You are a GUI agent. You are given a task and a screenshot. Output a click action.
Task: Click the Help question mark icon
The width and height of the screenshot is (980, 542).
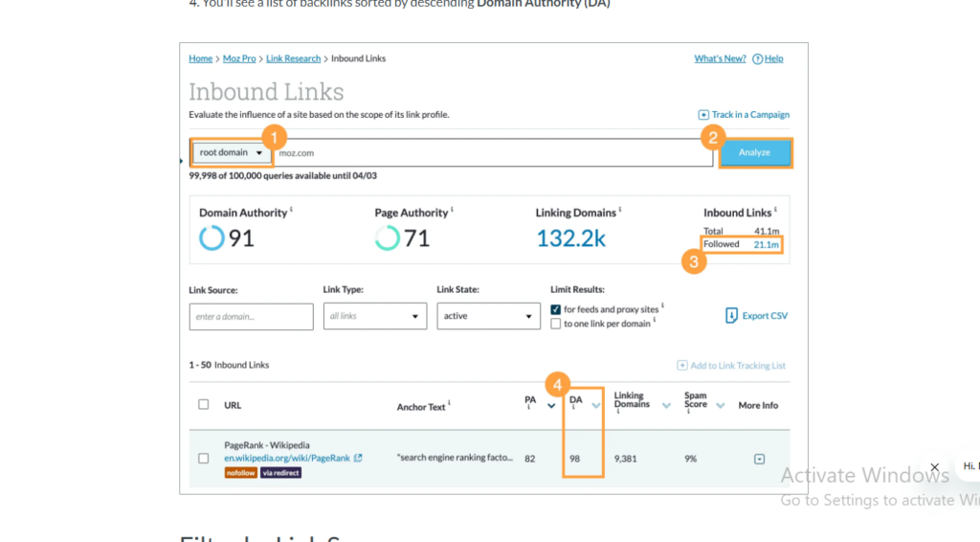point(758,59)
